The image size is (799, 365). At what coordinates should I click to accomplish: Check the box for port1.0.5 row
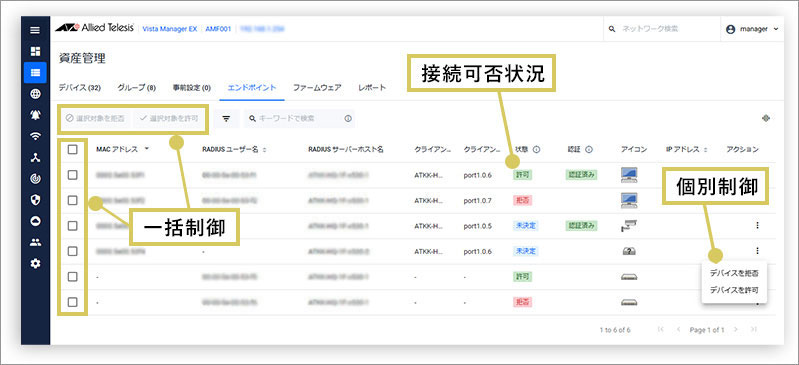pyautogui.click(x=72, y=226)
